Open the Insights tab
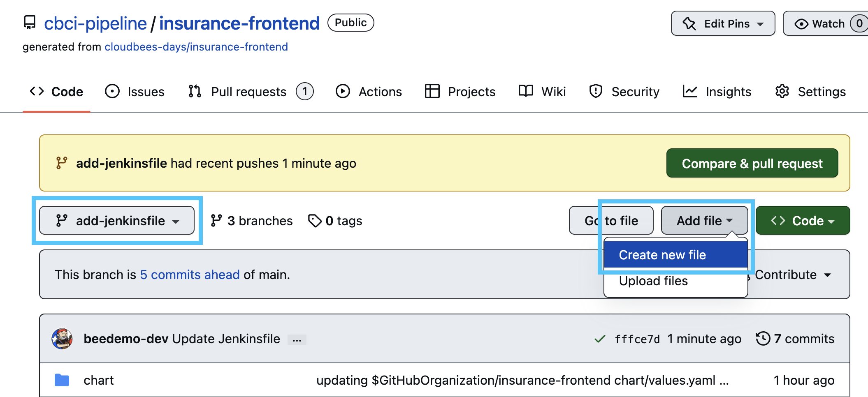The width and height of the screenshot is (868, 397). [x=717, y=92]
